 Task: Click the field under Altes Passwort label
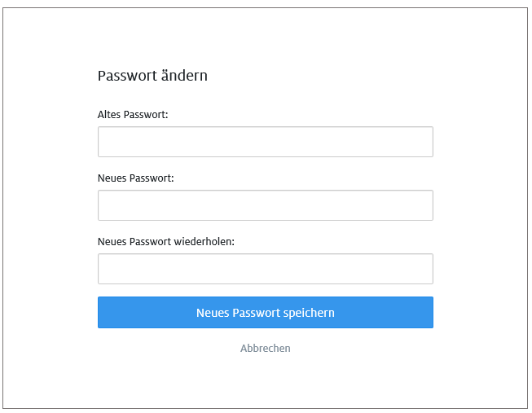[265, 142]
